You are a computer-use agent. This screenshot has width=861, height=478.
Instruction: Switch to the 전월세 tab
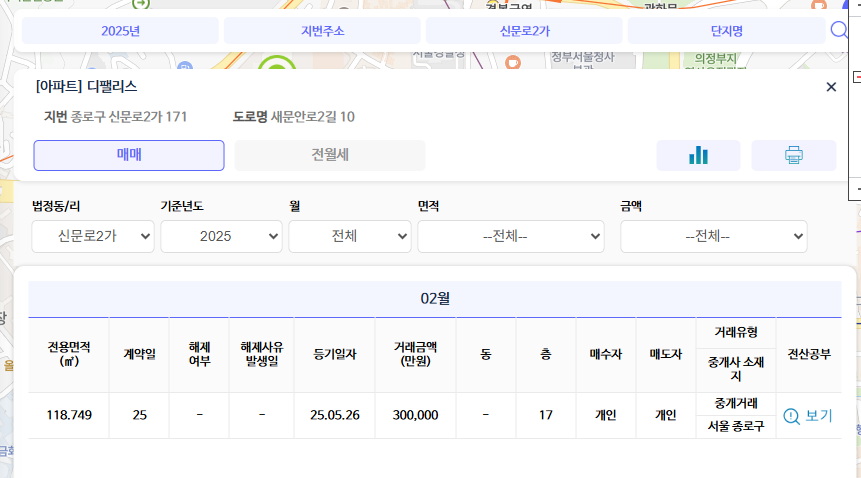330,155
